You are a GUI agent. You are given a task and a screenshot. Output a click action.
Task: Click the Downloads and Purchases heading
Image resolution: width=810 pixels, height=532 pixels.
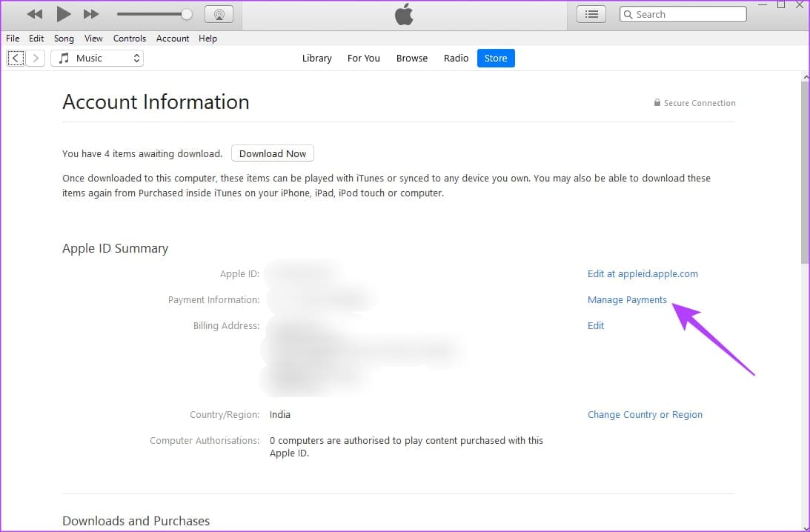(x=136, y=521)
